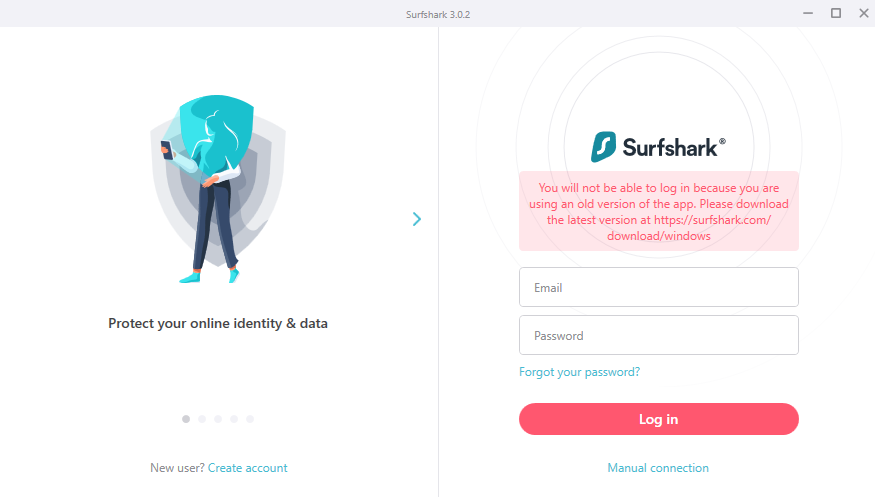Select the fifth carousel dot
Image resolution: width=875 pixels, height=497 pixels.
point(250,419)
